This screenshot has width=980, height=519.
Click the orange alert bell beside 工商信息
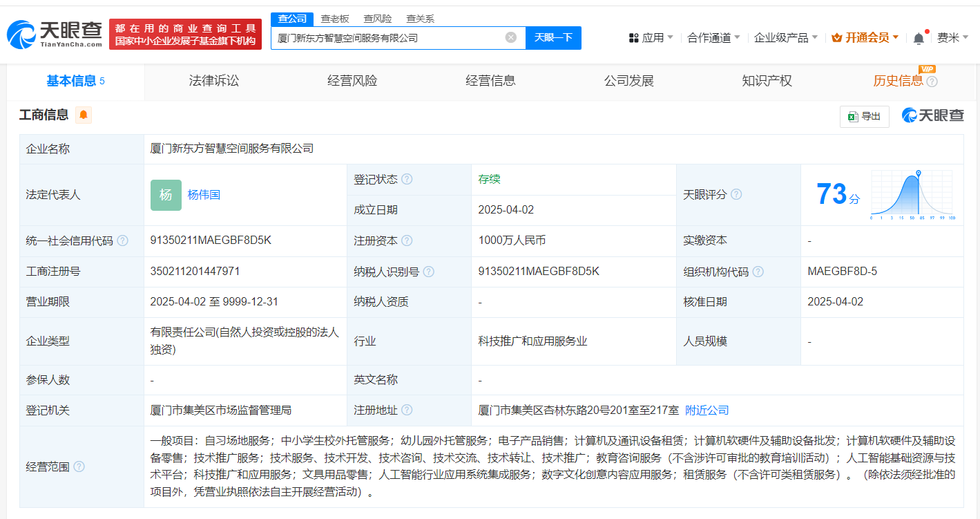click(84, 115)
